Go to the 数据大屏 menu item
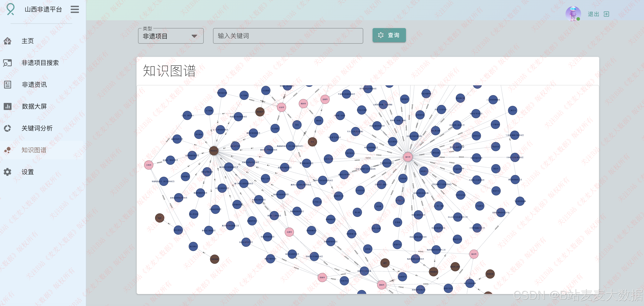The width and height of the screenshot is (644, 306). point(34,106)
